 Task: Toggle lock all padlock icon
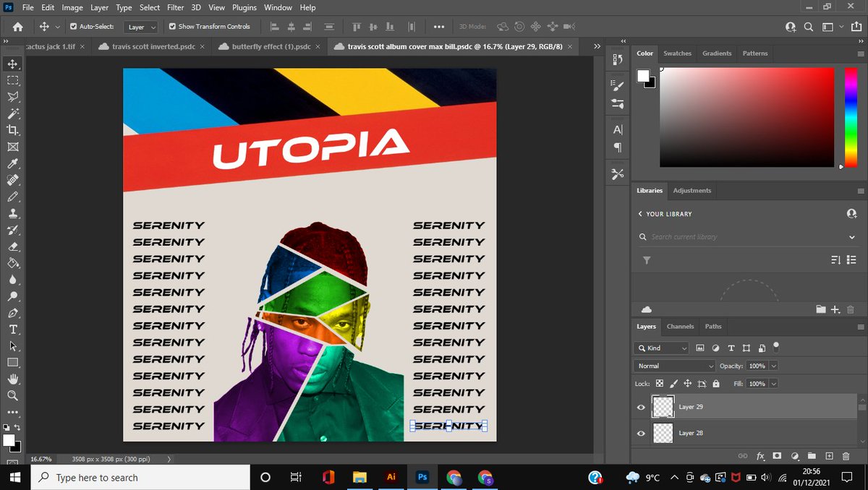[715, 383]
